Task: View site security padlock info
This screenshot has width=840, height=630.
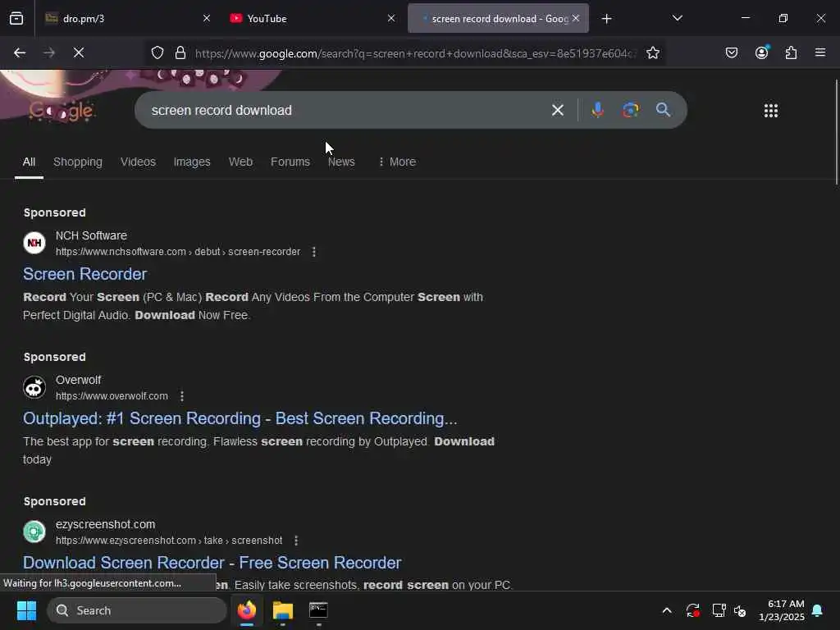Action: click(180, 52)
